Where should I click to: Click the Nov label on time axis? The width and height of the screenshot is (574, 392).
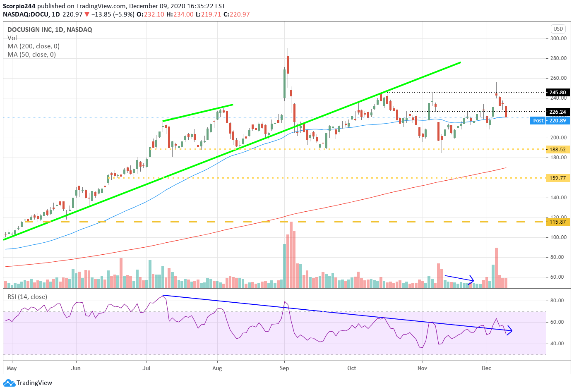pyautogui.click(x=423, y=368)
